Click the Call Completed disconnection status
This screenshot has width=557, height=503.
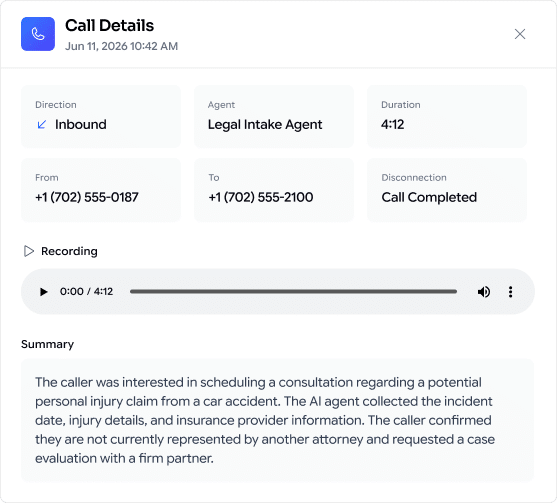coord(429,198)
